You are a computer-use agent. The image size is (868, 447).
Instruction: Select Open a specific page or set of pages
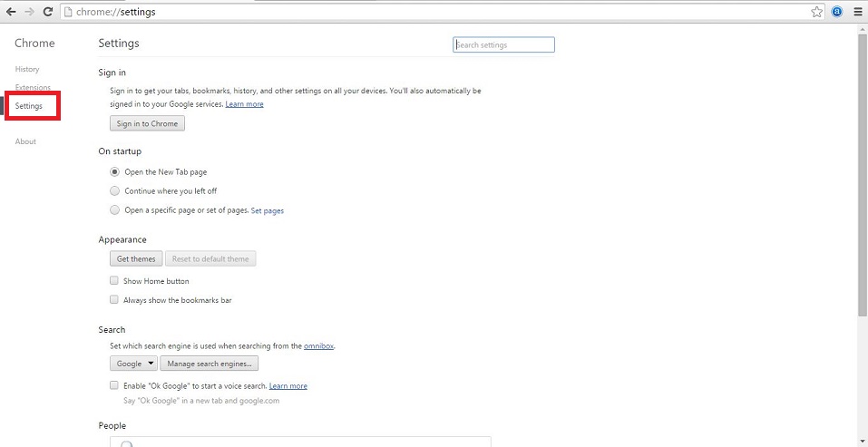pos(114,210)
